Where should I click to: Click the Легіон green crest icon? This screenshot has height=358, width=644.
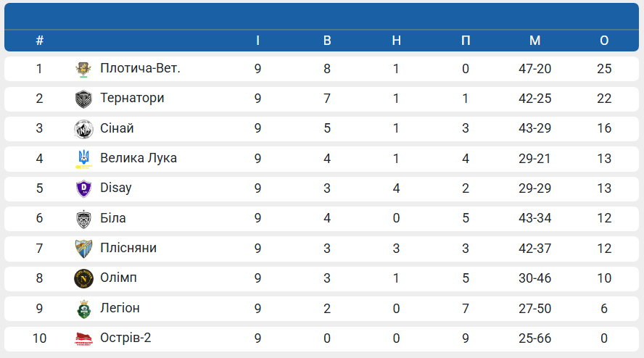coord(83,308)
